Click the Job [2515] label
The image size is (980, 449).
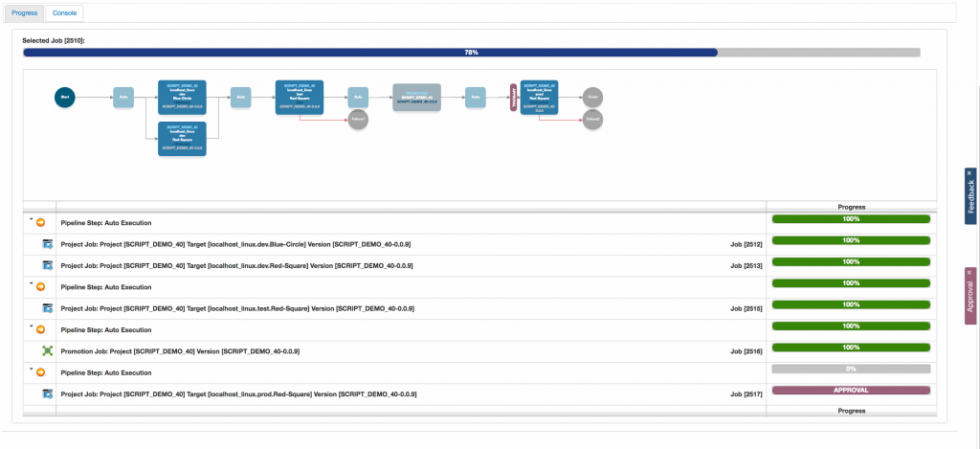[746, 309]
